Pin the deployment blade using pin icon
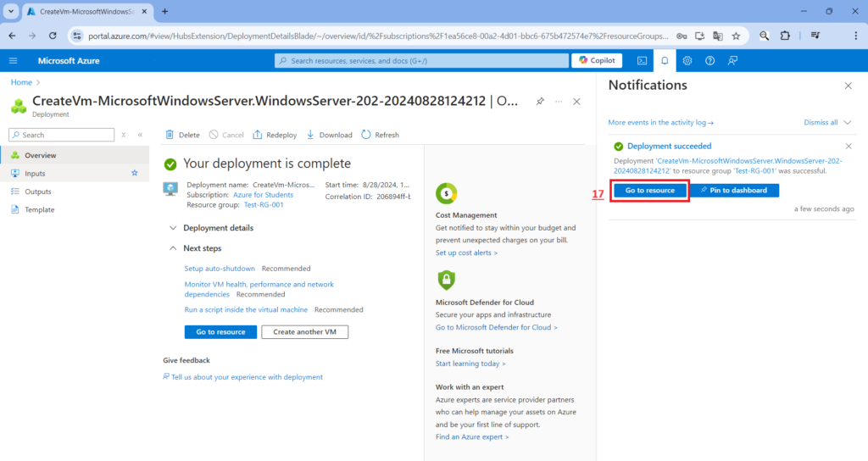Screen dimensions: 868x461 (540, 101)
